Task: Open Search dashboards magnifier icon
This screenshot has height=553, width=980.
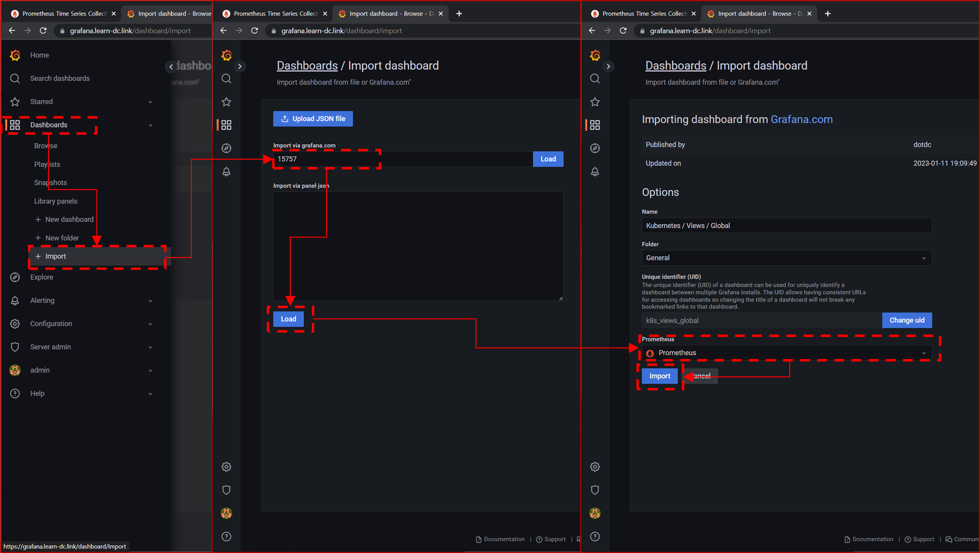Action: pyautogui.click(x=15, y=78)
